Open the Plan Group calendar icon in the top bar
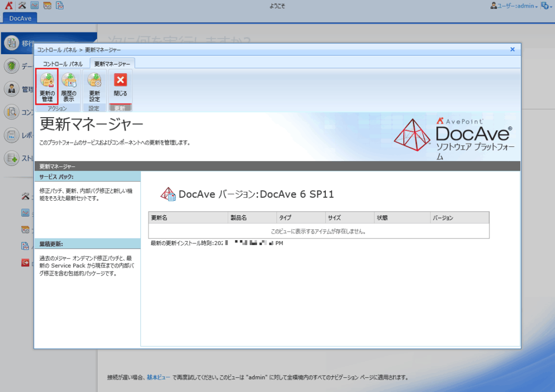555x392 pixels. coord(47,5)
